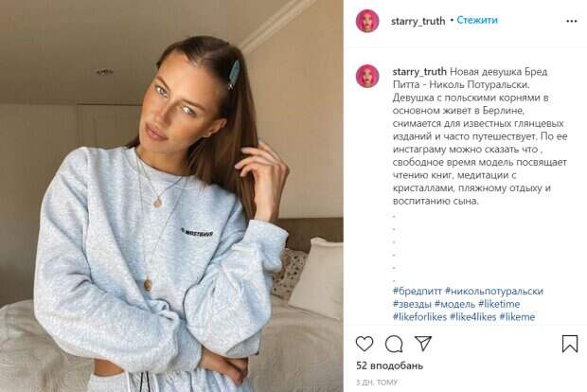View the 52 likes list
The height and width of the screenshot is (392, 587).
coord(389,365)
